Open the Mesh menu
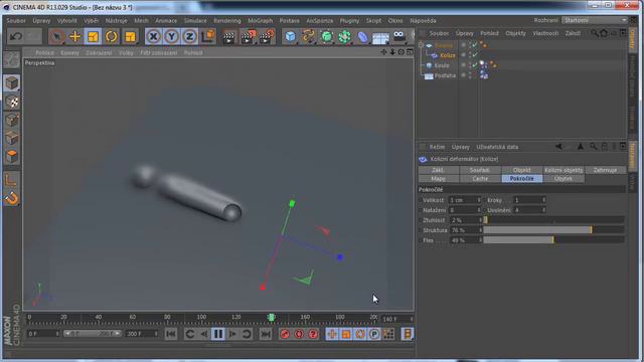The width and height of the screenshot is (644, 362). click(141, 21)
